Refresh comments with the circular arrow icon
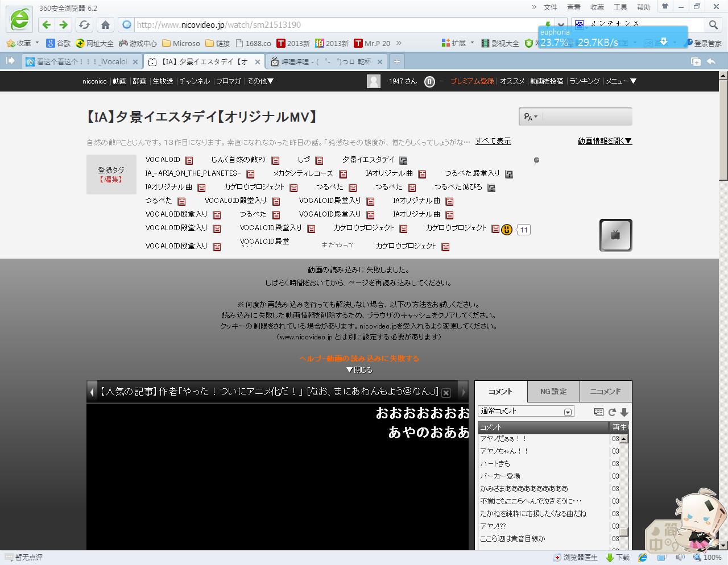Viewport: 728px width, 565px height. pos(612,412)
